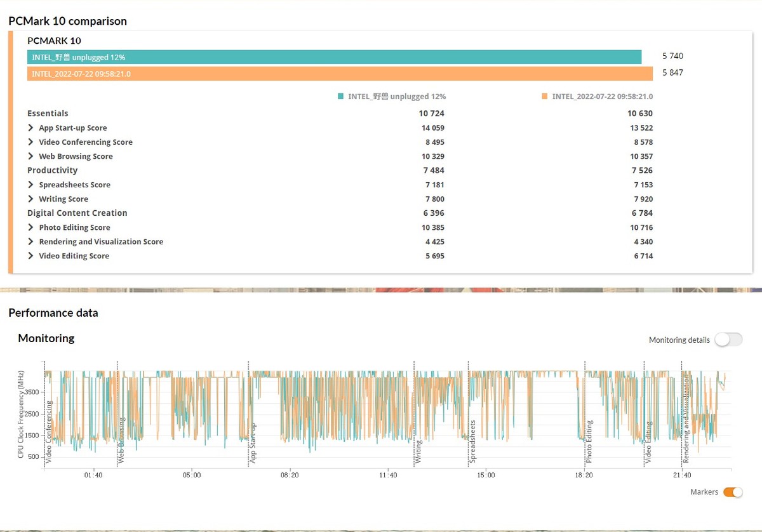Viewport: 762px width, 532px height.
Task: Click the 1500 MHz axis label
Action: point(33,436)
